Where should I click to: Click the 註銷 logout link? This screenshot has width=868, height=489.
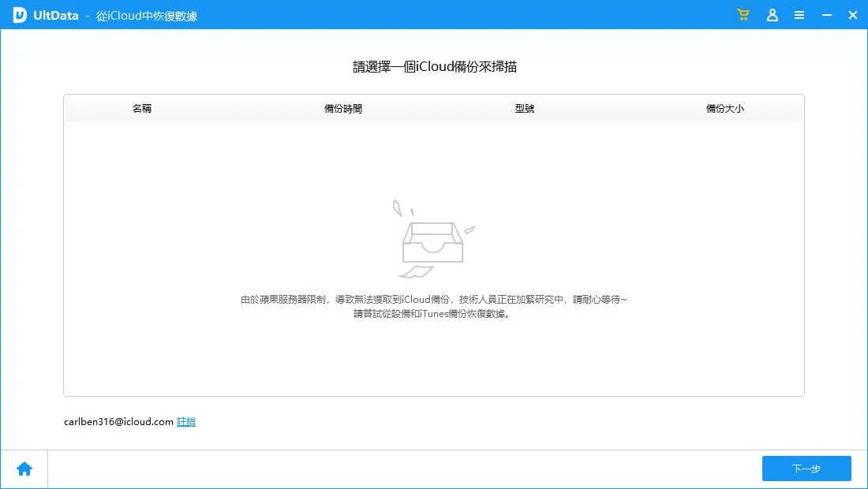pyautogui.click(x=186, y=421)
